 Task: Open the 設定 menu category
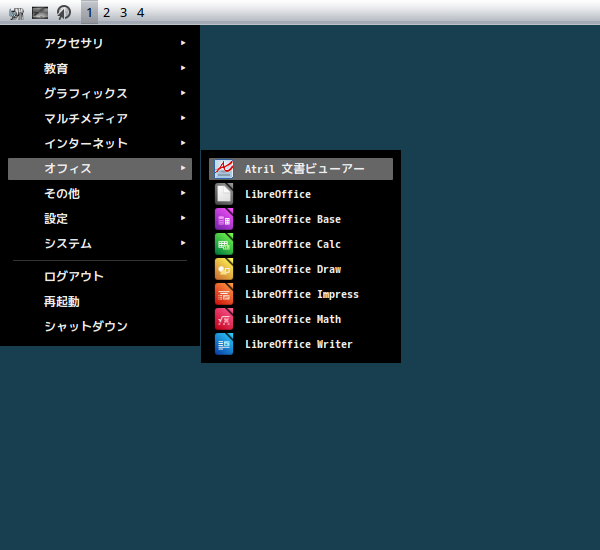(x=100, y=219)
